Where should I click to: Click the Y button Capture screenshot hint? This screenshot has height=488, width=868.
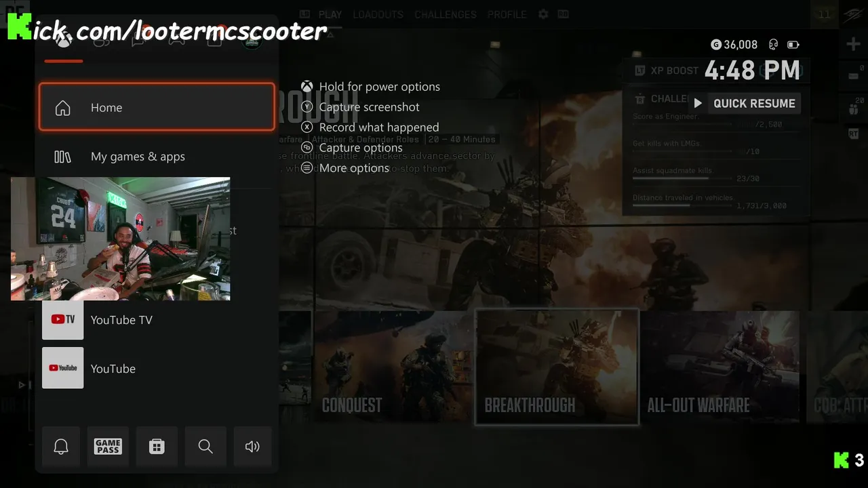click(x=307, y=107)
